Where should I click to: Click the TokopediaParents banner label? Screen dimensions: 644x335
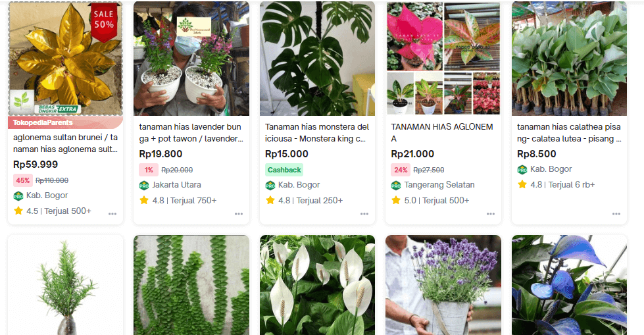click(43, 122)
